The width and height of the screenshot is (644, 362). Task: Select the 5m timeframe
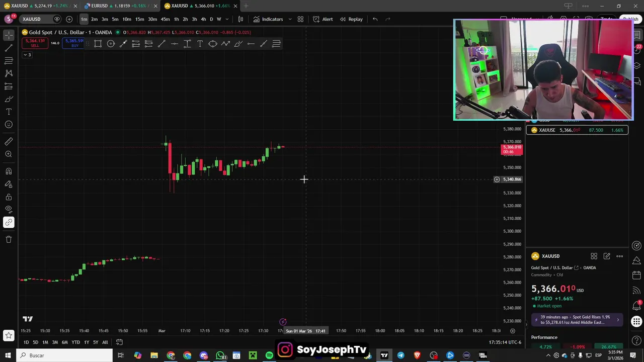coord(115,19)
